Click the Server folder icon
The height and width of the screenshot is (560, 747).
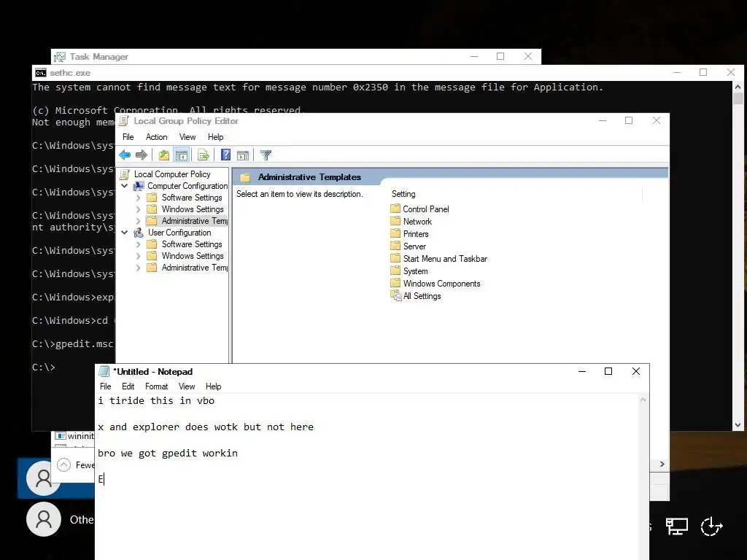(x=395, y=246)
